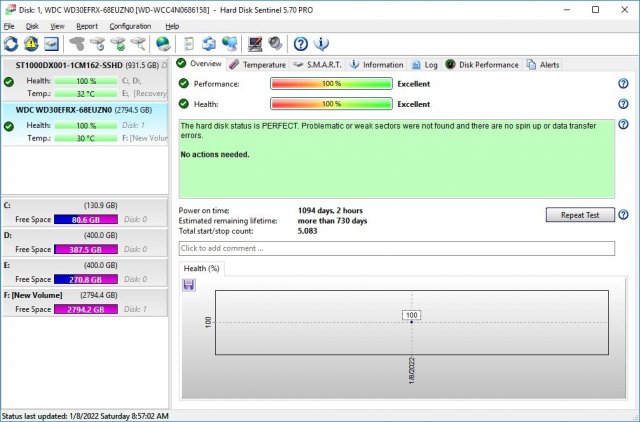640x422 pixels.
Task: Click help icon beside the Performance bar
Action: click(x=623, y=84)
